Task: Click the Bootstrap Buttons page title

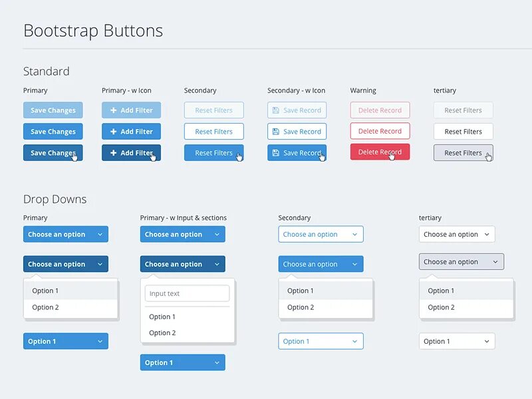Action: pyautogui.click(x=93, y=31)
